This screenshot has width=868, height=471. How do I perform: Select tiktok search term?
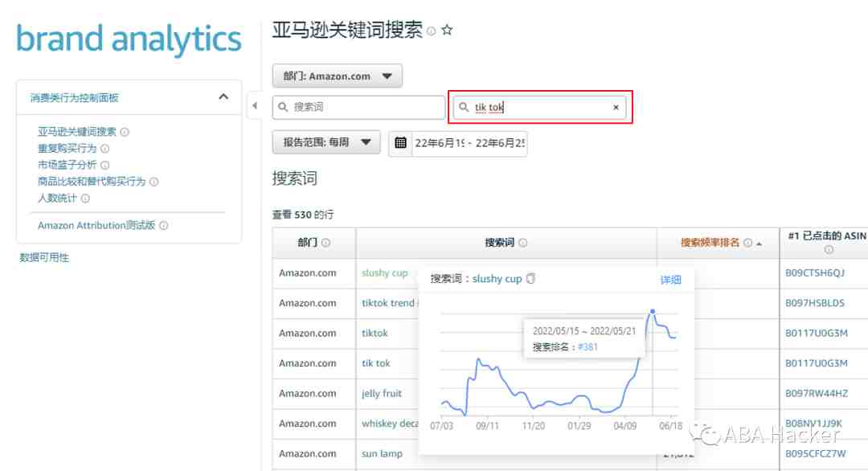click(x=375, y=334)
